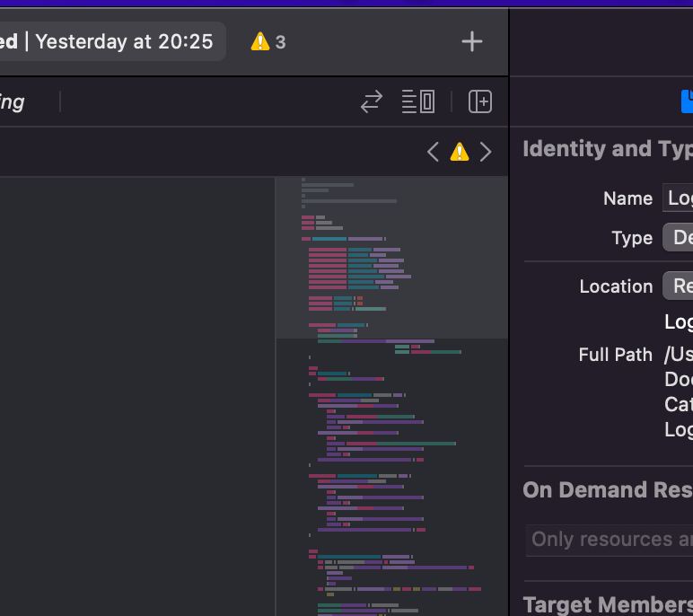Add an editor on the right

tap(480, 101)
